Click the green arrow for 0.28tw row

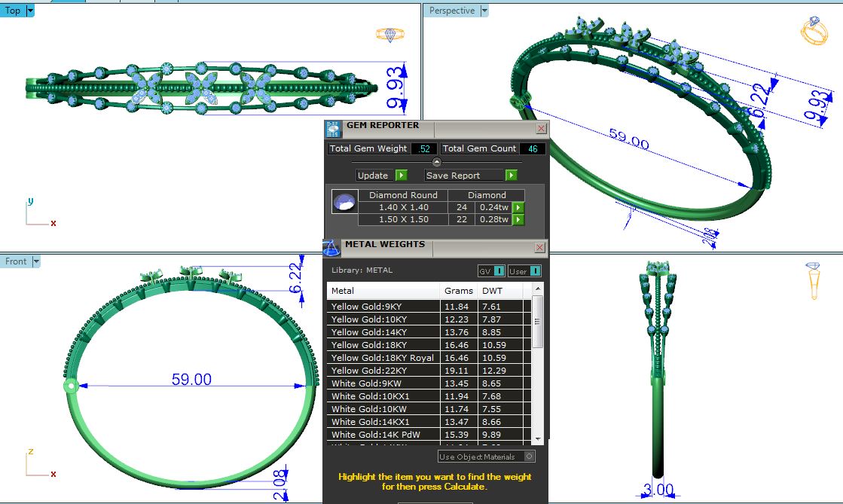point(518,220)
